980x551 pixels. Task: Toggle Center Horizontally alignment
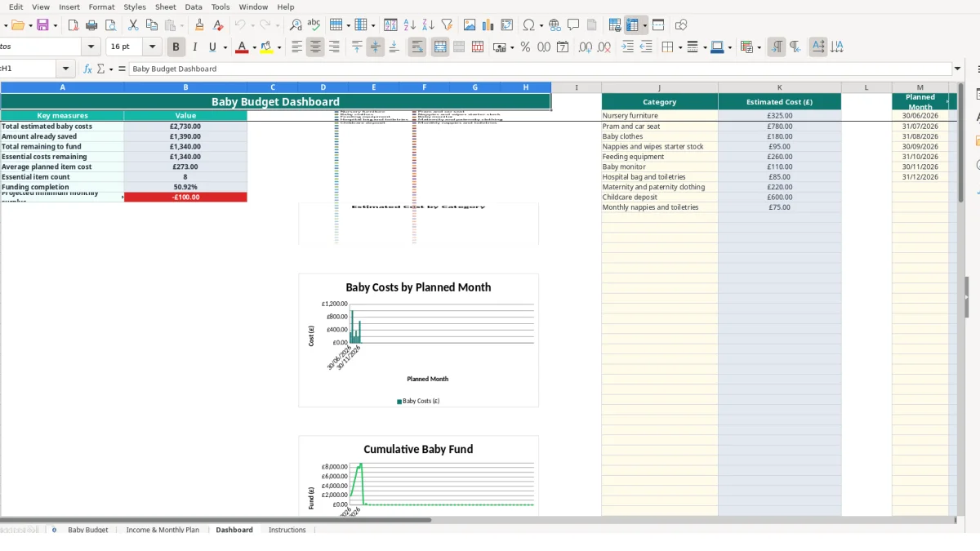pos(315,47)
